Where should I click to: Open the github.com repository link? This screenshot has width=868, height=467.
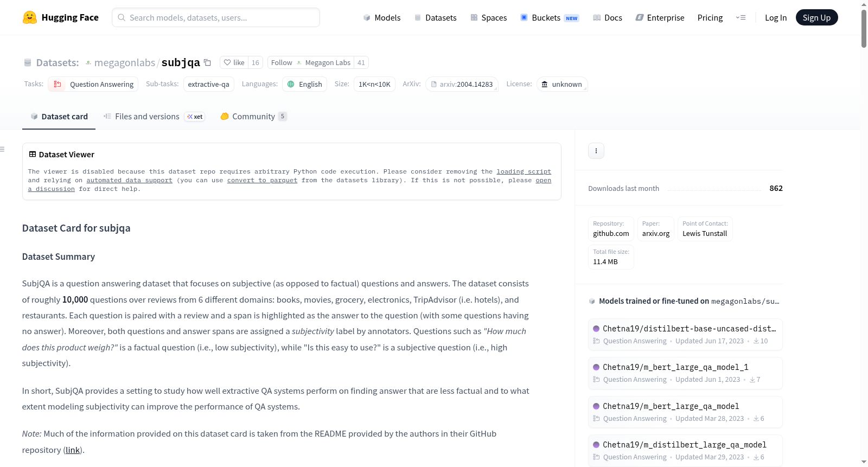pyautogui.click(x=611, y=228)
